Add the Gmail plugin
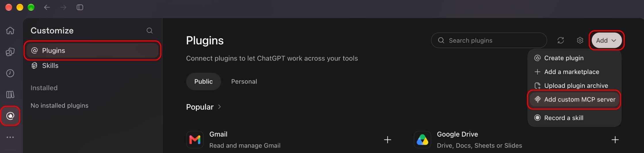The height and width of the screenshot is (153, 644). [x=388, y=140]
